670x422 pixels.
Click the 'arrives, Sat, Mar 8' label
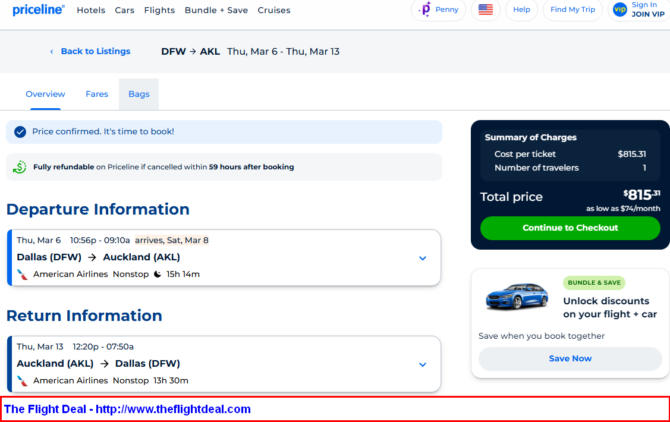coord(172,240)
